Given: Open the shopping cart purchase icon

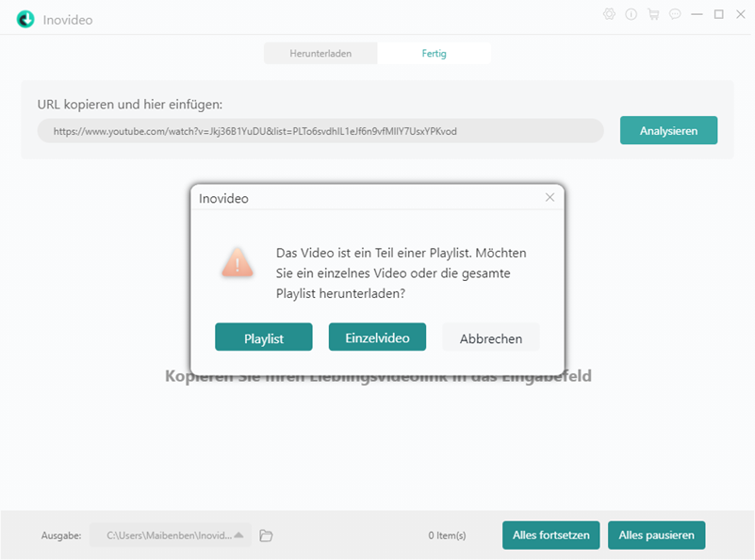Looking at the screenshot, I should (653, 14).
